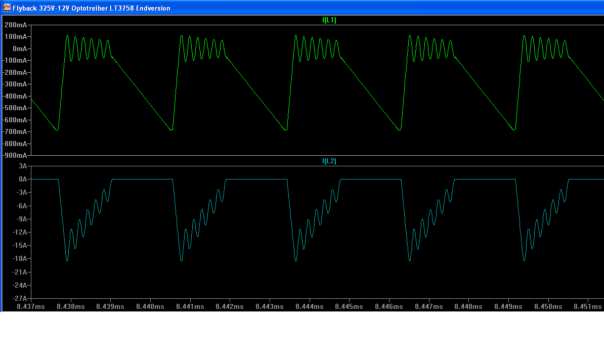Click the -300mA vertical axis label
Screen dimensions: 604x364
(x=15, y=84)
